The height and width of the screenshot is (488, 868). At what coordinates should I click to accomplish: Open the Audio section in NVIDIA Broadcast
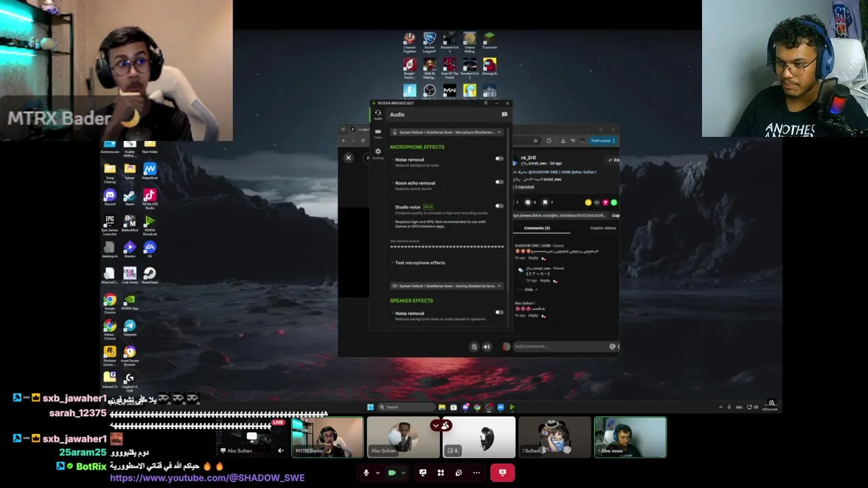[x=378, y=115]
